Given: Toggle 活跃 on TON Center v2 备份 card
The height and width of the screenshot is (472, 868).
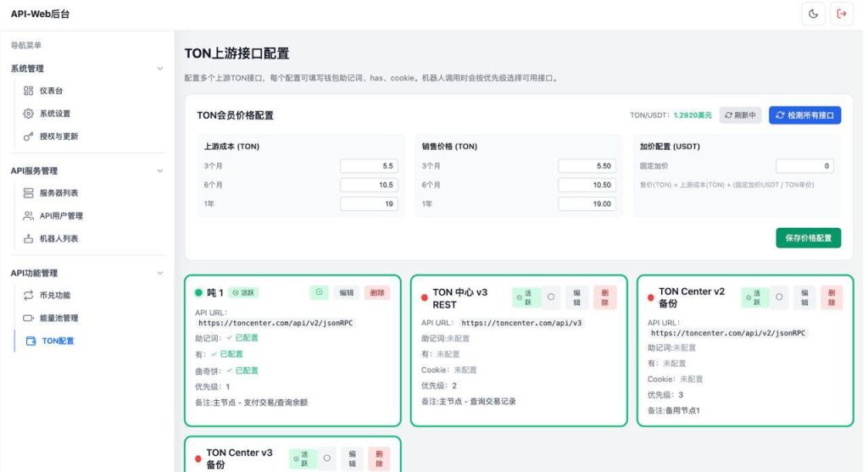Looking at the screenshot, I should (754, 297).
